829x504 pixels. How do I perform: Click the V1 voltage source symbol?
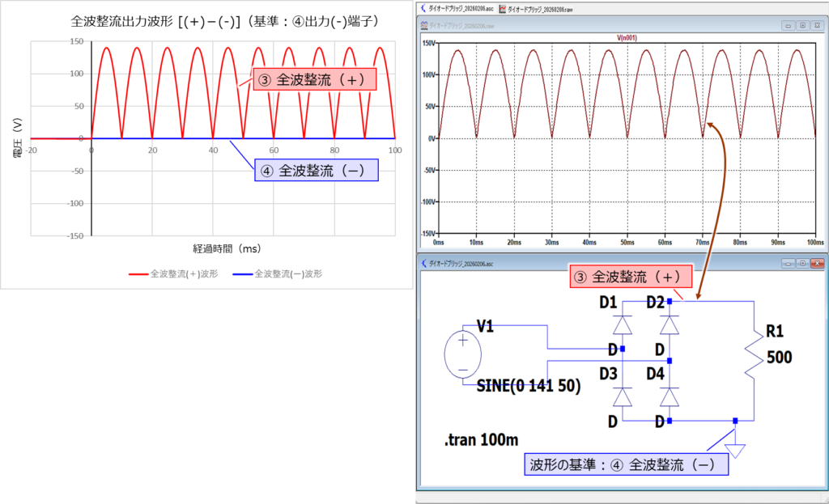(463, 356)
